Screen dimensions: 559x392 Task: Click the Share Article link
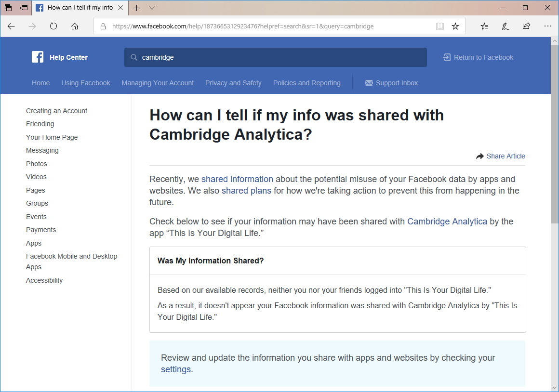tap(506, 156)
